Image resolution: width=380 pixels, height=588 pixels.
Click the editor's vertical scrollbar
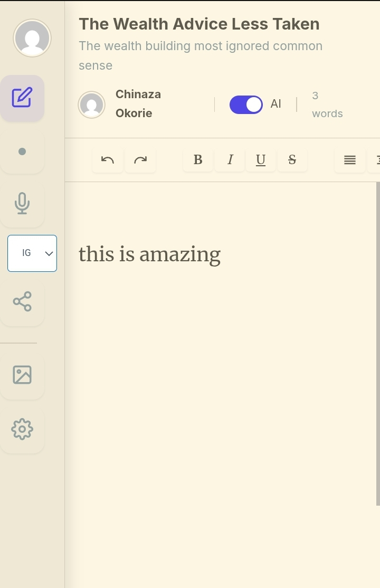[377, 343]
